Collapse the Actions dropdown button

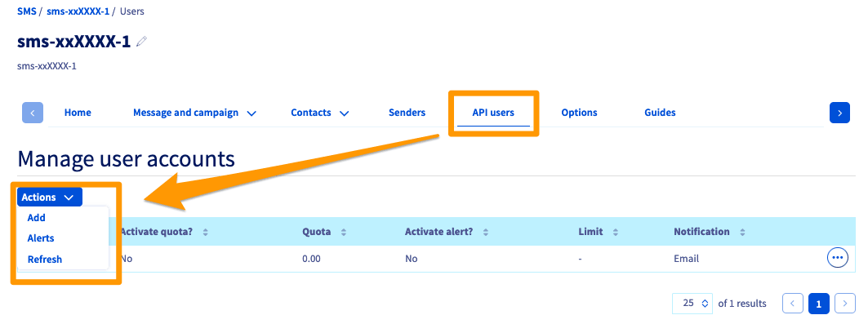pyautogui.click(x=50, y=197)
